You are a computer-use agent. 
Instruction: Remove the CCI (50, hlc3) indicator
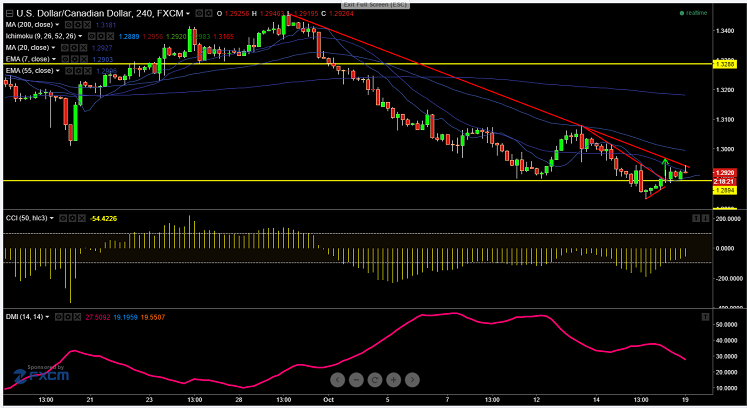point(81,218)
